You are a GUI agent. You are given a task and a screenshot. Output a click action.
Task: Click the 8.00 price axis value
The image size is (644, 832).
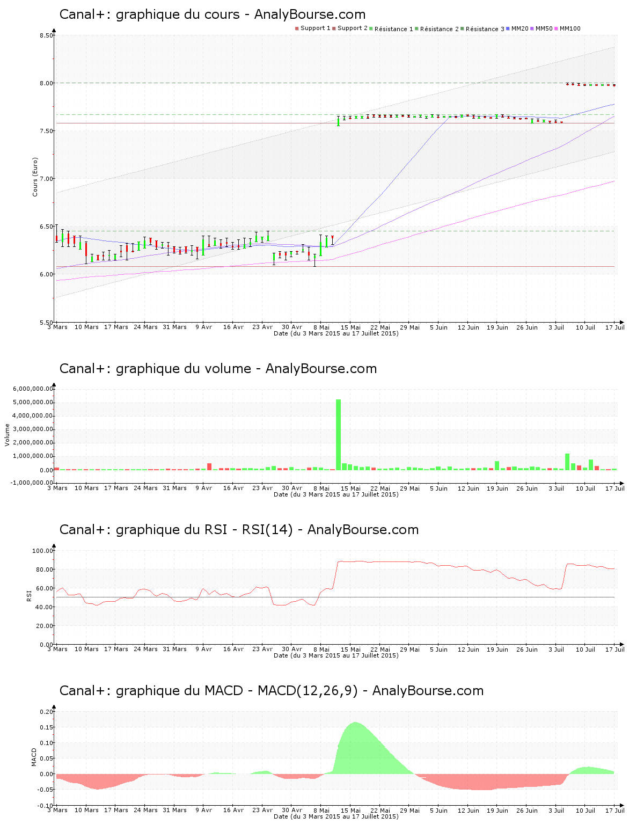click(x=47, y=83)
